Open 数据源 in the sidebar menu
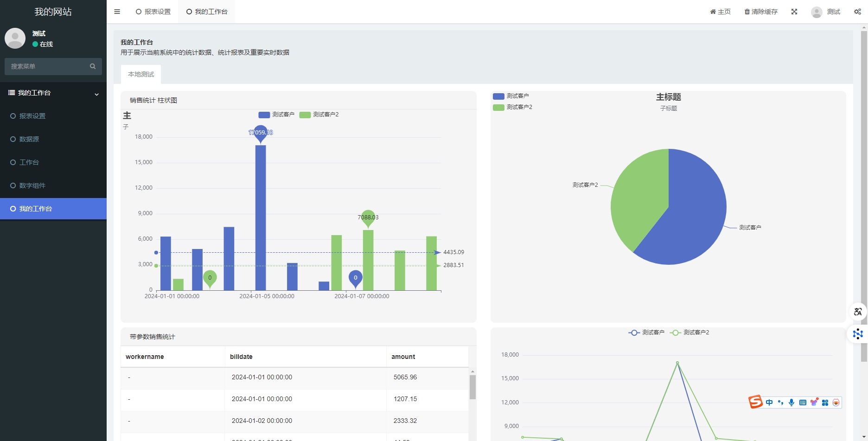The image size is (868, 441). [x=29, y=139]
